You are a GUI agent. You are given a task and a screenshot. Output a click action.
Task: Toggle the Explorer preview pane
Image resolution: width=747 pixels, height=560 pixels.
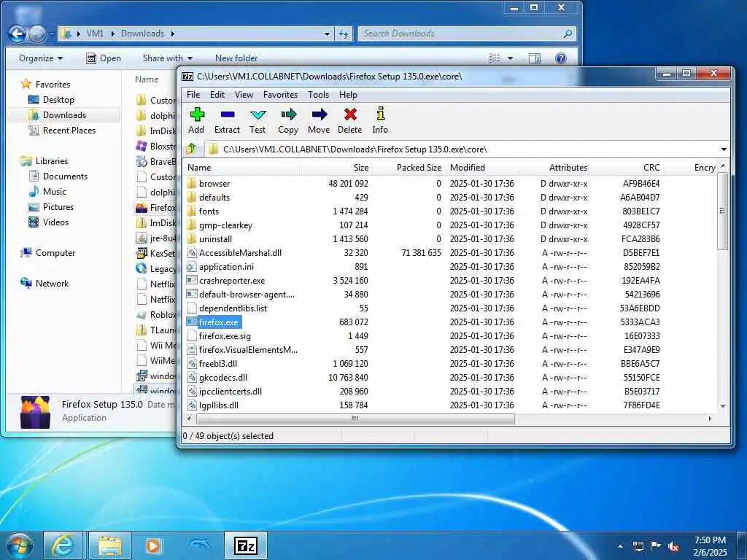[535, 58]
